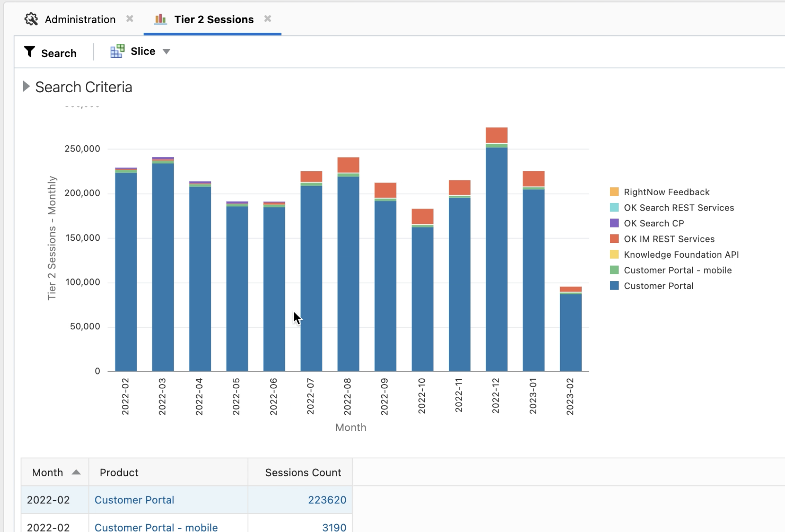The width and height of the screenshot is (785, 532).
Task: Switch to the Administration tab
Action: [80, 19]
